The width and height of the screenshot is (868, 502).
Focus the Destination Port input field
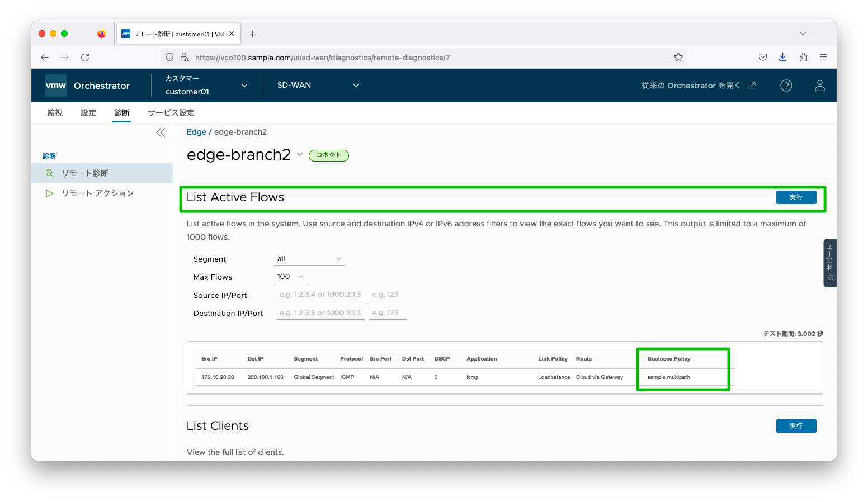(388, 313)
